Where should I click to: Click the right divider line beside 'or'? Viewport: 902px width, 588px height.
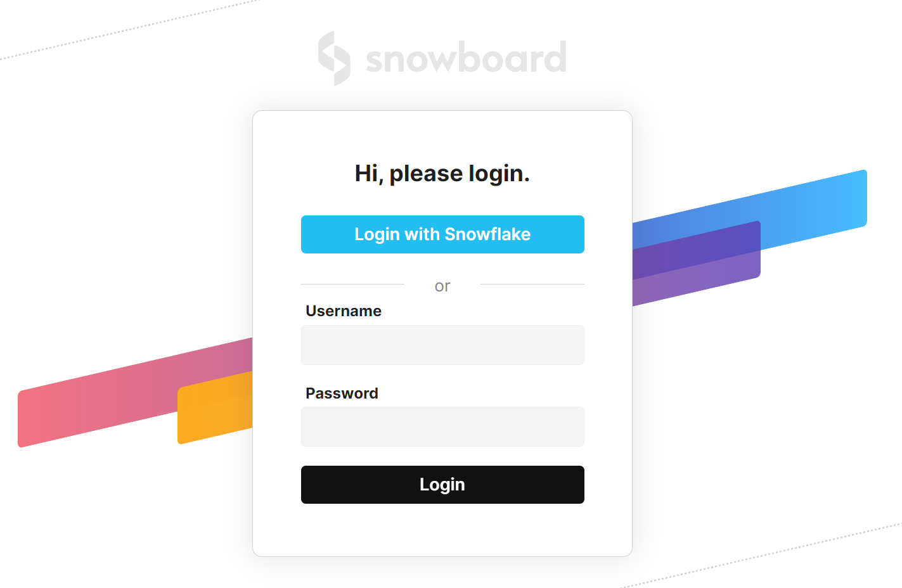532,285
